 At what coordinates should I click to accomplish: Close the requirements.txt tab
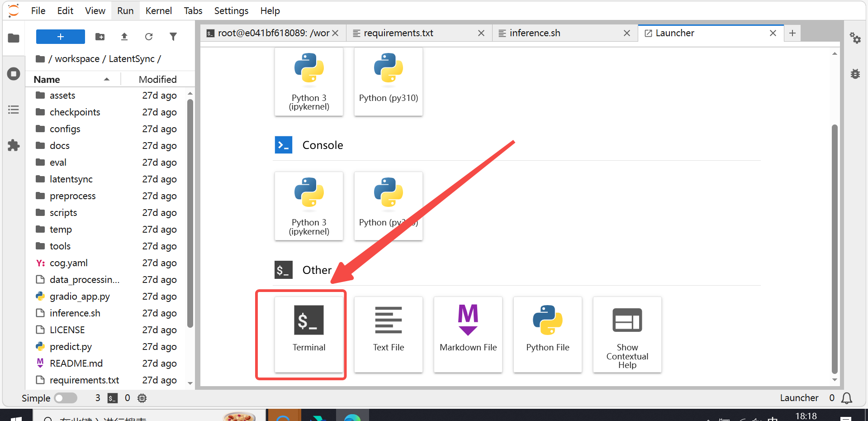(481, 33)
